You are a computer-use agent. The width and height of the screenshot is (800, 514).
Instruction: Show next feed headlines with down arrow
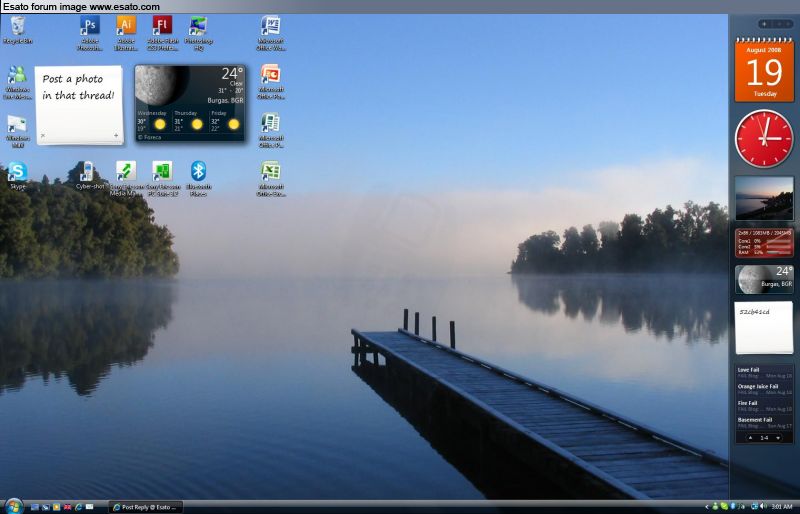(x=778, y=438)
